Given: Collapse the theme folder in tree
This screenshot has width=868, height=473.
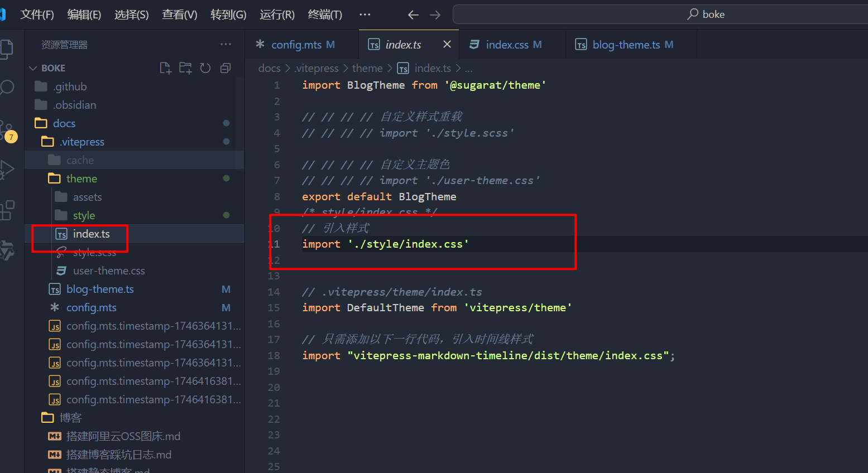Looking at the screenshot, I should [x=81, y=178].
